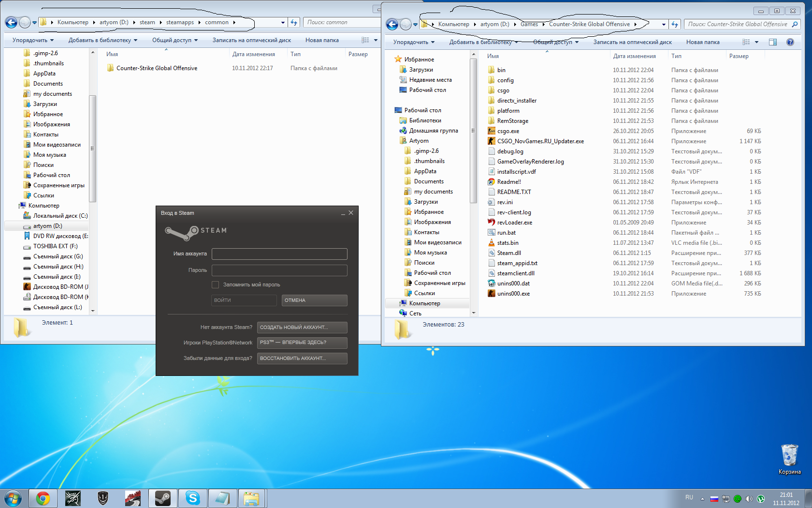The width and height of the screenshot is (812, 508).
Task: Expand the share-access dropdown in the left window
Action: pyautogui.click(x=175, y=40)
